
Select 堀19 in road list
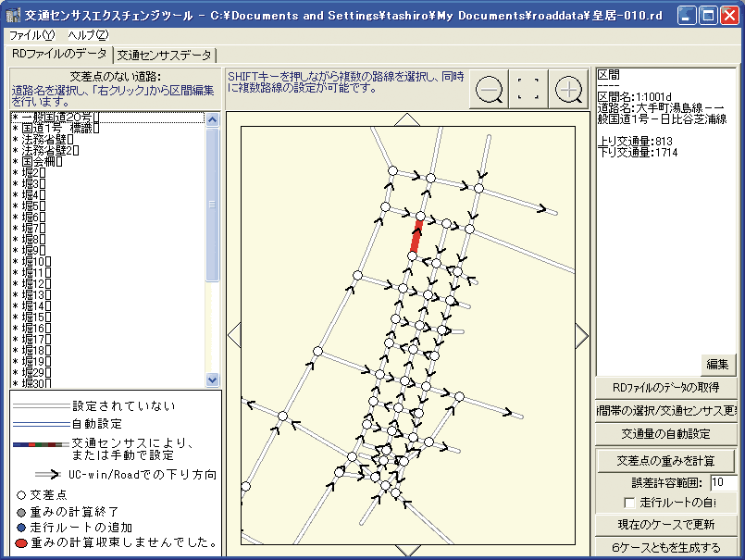pos(108,361)
